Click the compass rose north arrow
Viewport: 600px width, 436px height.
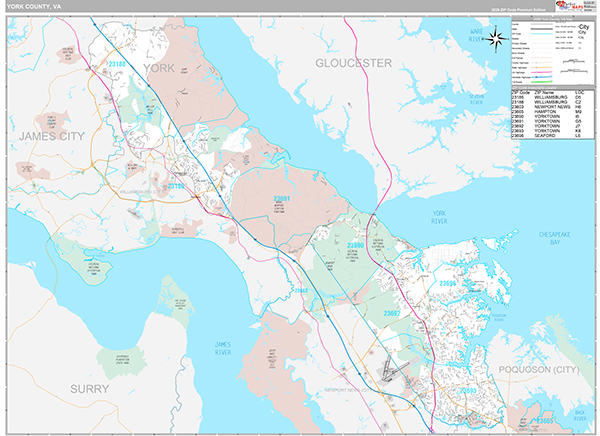(496, 39)
